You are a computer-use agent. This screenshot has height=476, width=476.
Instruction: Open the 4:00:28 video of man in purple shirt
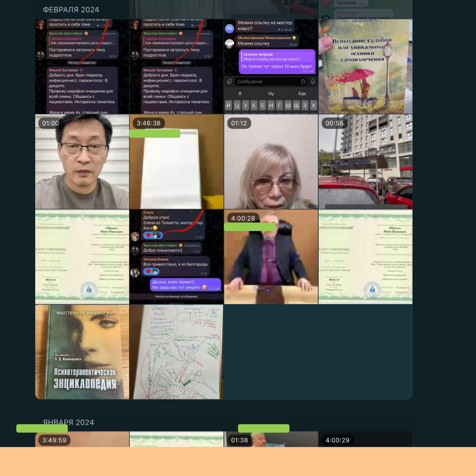click(271, 257)
